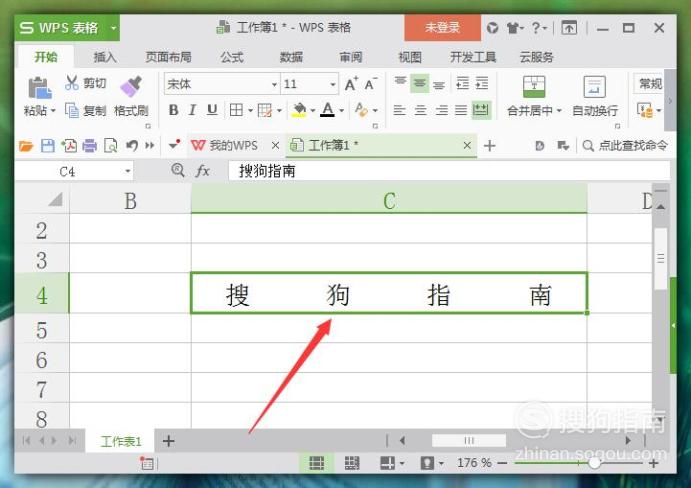Align cell text left

399,110
